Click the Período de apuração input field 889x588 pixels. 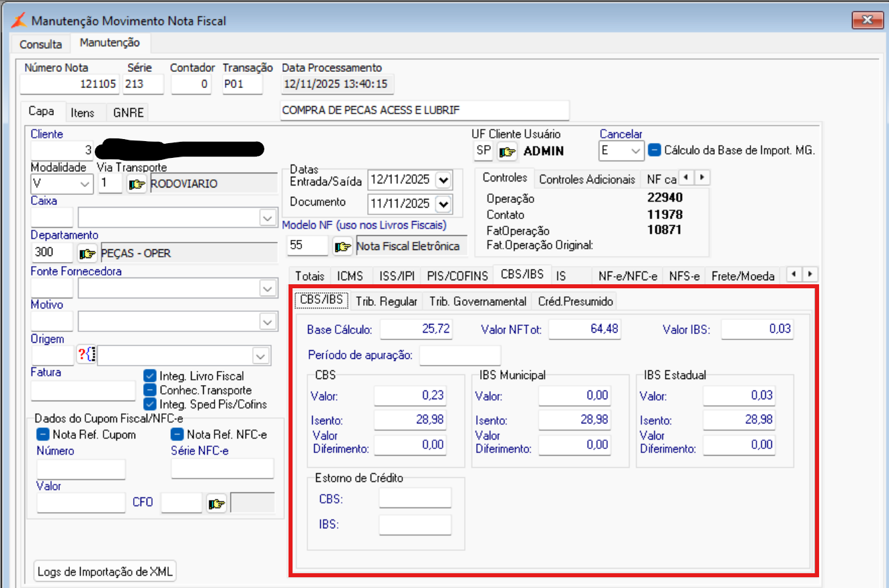click(x=460, y=355)
